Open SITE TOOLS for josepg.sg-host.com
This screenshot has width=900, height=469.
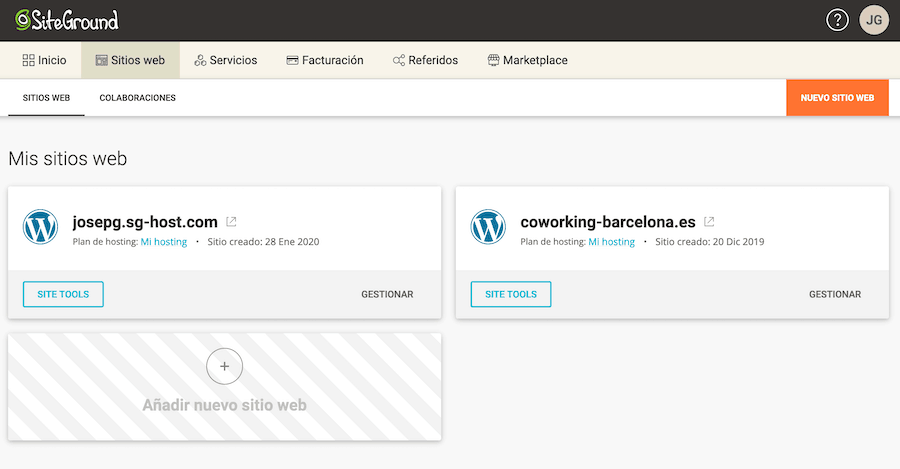tap(63, 294)
